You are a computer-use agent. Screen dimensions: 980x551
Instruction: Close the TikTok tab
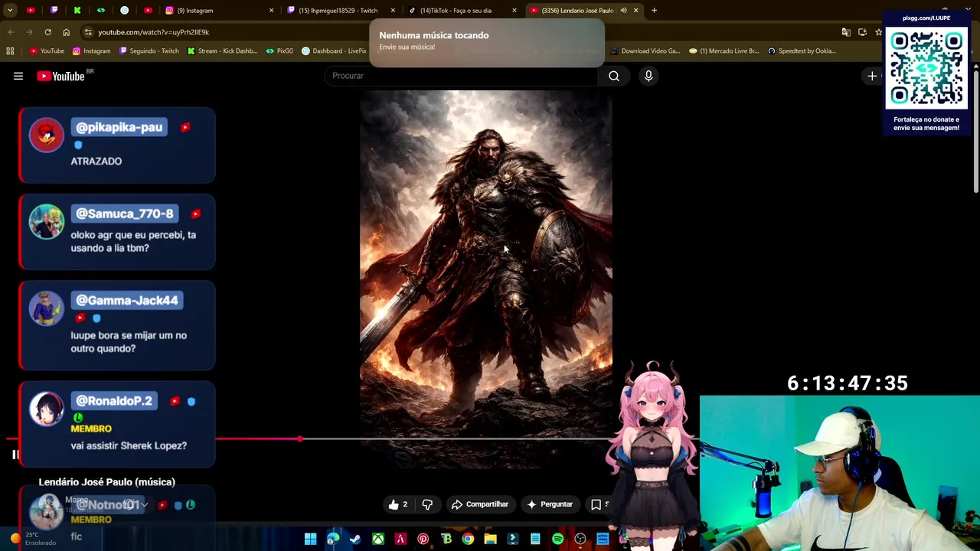(x=514, y=11)
